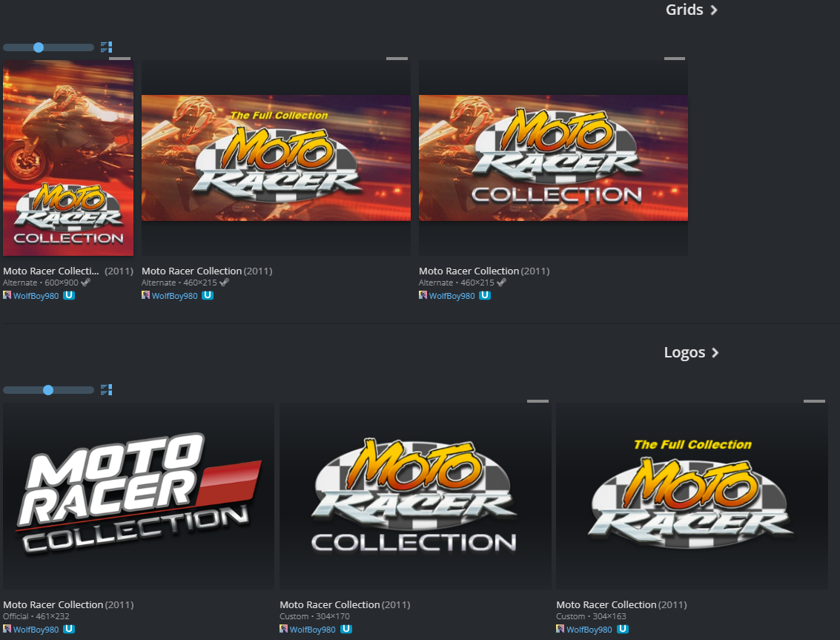Viewport: 840px width, 640px height.
Task: Click truncated title Moto Racer Collecti... (2011)
Action: (x=68, y=271)
